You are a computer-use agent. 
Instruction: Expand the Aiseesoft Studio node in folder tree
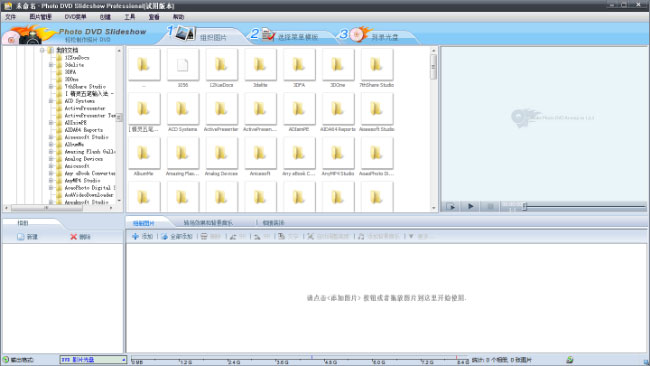[x=51, y=137]
